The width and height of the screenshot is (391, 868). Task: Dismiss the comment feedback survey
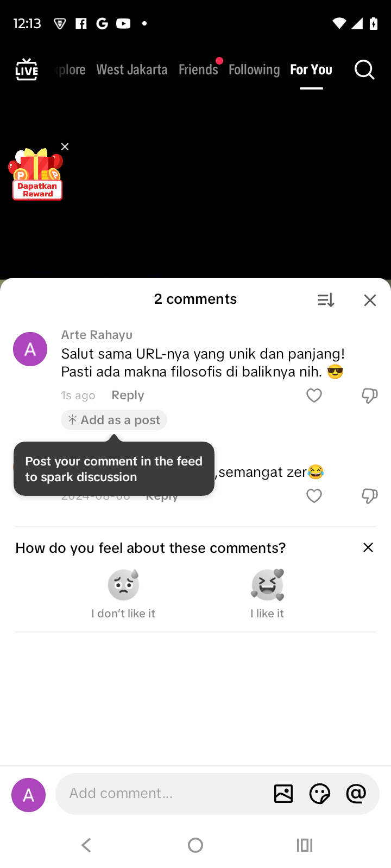(368, 547)
